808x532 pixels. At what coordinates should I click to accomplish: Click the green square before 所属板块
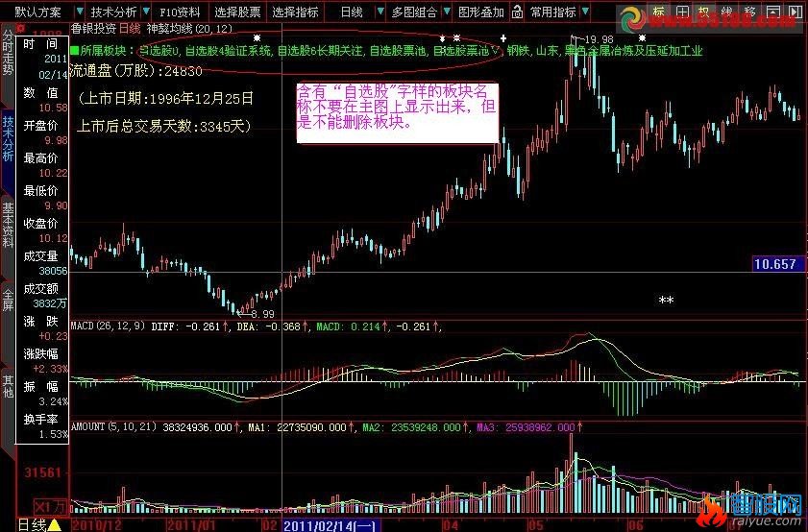coord(75,50)
